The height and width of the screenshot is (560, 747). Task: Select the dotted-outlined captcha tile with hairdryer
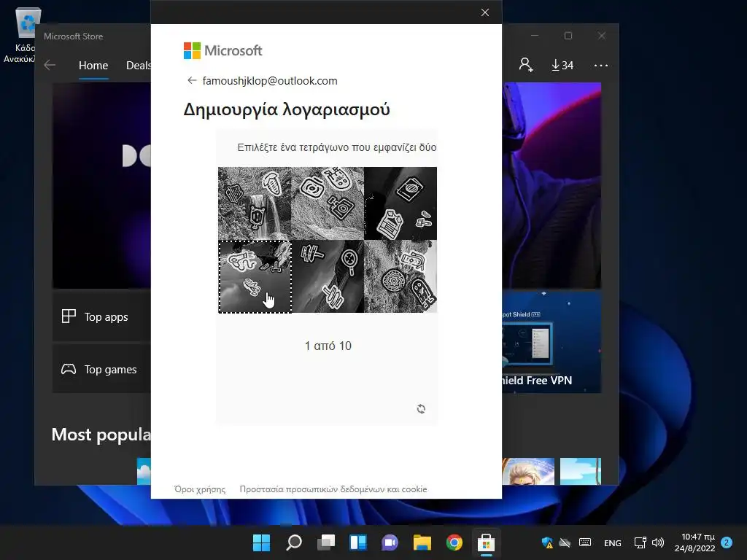(255, 276)
